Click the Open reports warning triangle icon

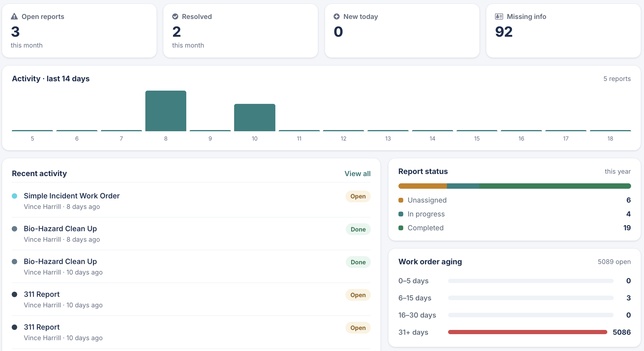click(14, 17)
